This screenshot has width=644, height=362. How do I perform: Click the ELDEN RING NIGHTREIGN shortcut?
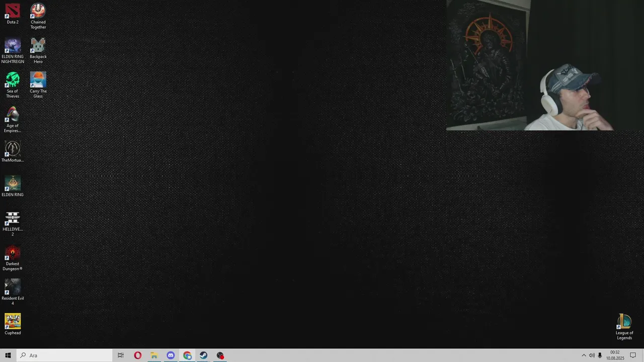click(13, 51)
